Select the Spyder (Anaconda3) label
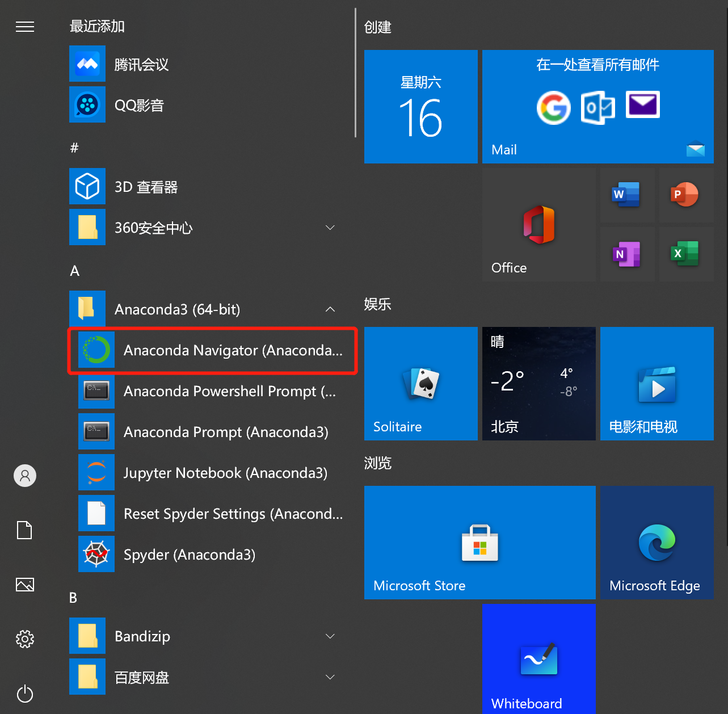The height and width of the screenshot is (714, 728). [190, 555]
